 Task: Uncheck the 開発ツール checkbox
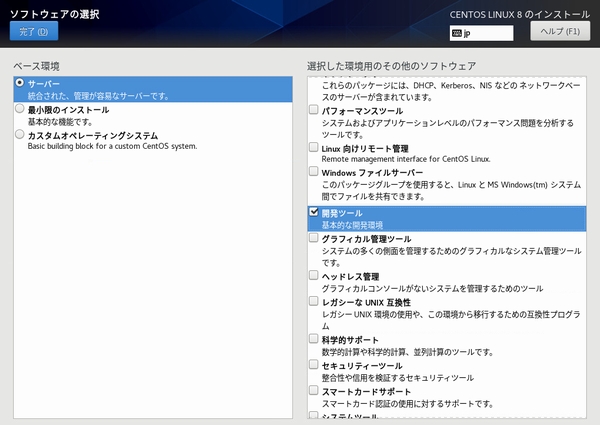tap(313, 212)
